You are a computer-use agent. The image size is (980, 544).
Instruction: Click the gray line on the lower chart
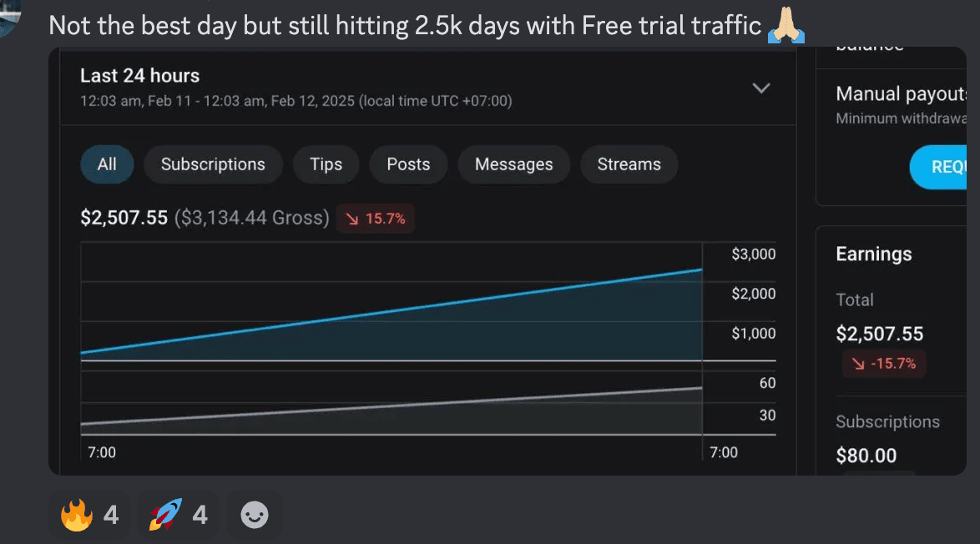click(x=392, y=405)
